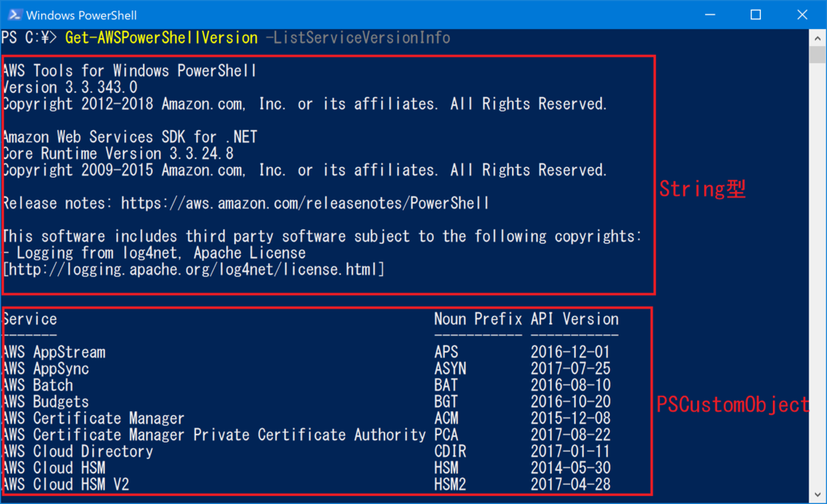Click API version '2016-12-01'

point(570,352)
